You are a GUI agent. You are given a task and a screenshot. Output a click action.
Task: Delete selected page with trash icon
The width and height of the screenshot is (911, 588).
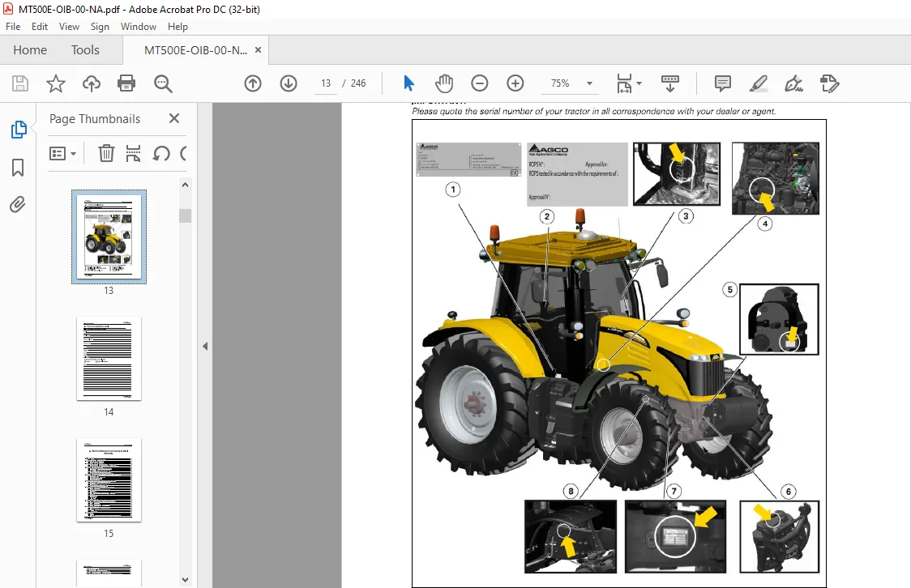point(106,154)
